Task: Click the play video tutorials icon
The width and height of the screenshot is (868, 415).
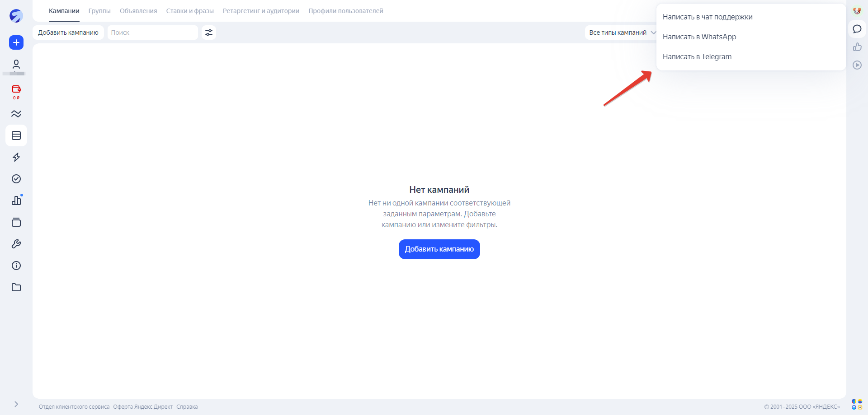Action: tap(857, 65)
